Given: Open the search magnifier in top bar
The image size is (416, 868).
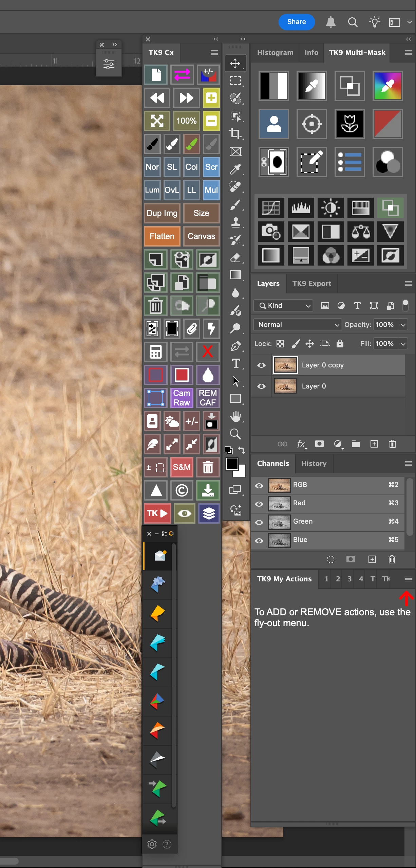Looking at the screenshot, I should coord(353,22).
